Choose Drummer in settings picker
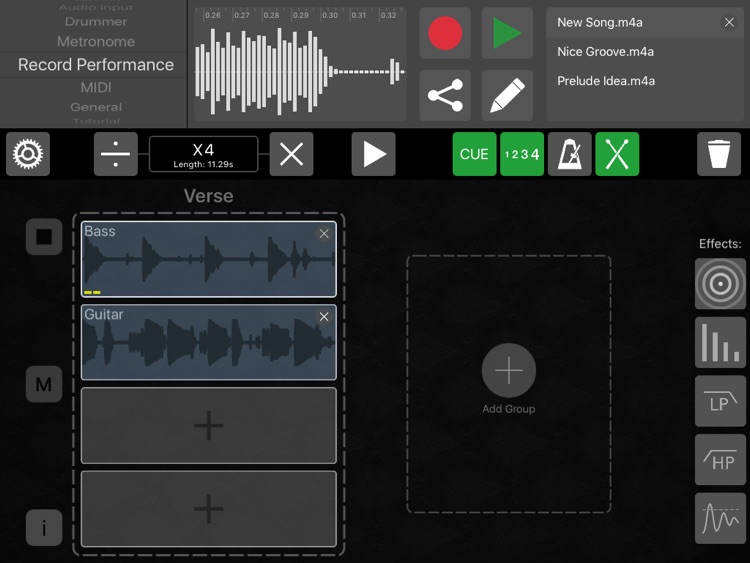 point(96,22)
